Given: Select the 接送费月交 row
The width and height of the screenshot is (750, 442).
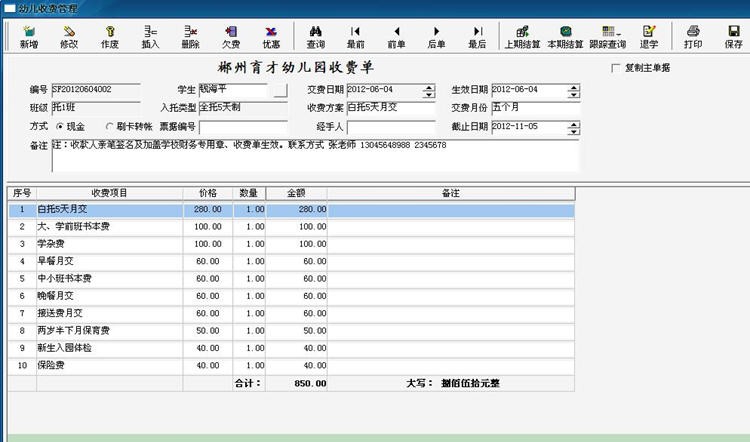Looking at the screenshot, I should coord(291,313).
